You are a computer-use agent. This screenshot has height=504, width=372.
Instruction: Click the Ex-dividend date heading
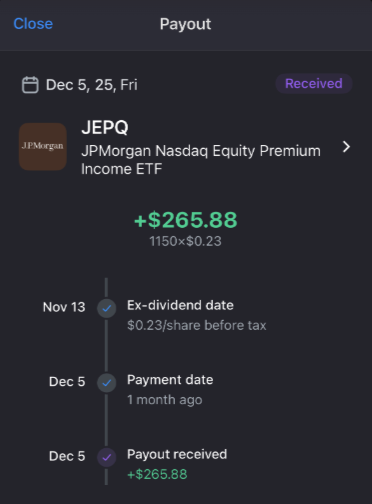coord(180,305)
